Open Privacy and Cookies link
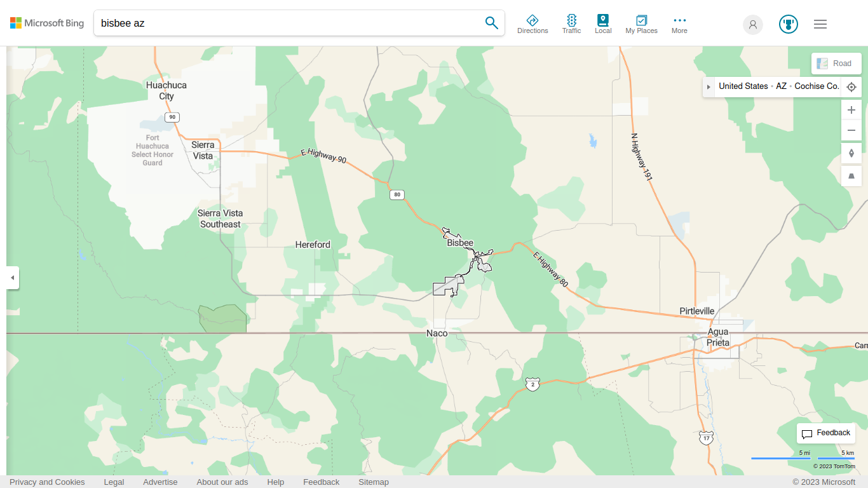The width and height of the screenshot is (868, 488). [47, 482]
